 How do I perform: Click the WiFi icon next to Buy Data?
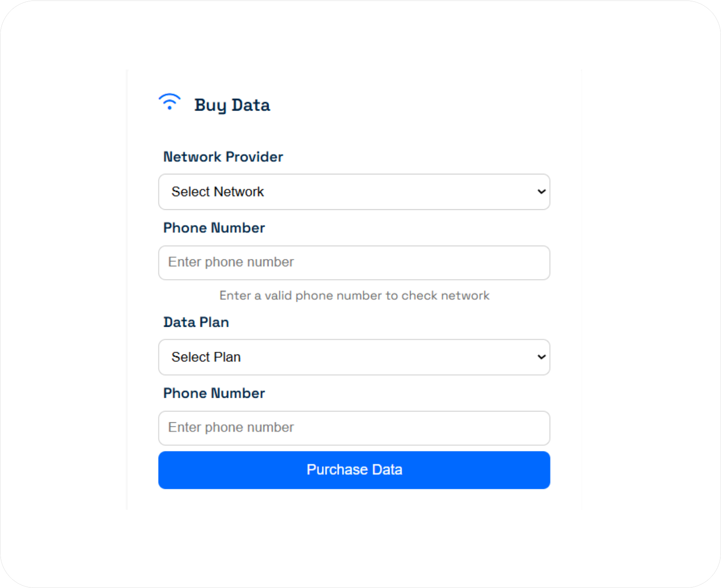pyautogui.click(x=169, y=102)
